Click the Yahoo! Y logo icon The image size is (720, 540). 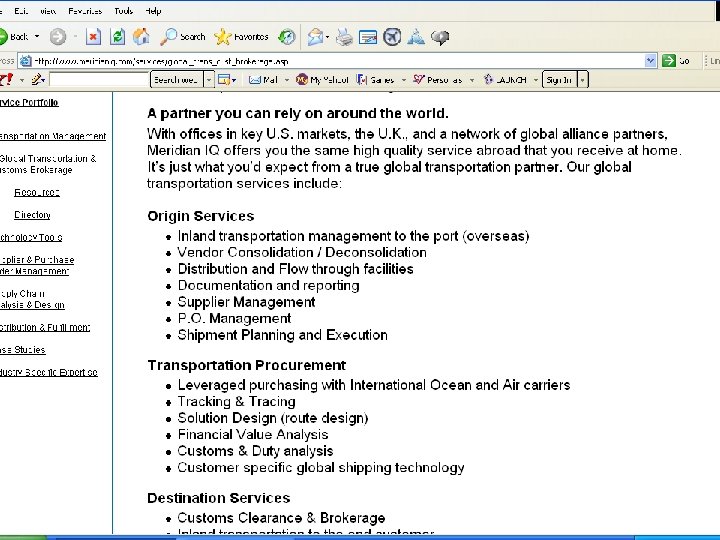tap(6, 80)
